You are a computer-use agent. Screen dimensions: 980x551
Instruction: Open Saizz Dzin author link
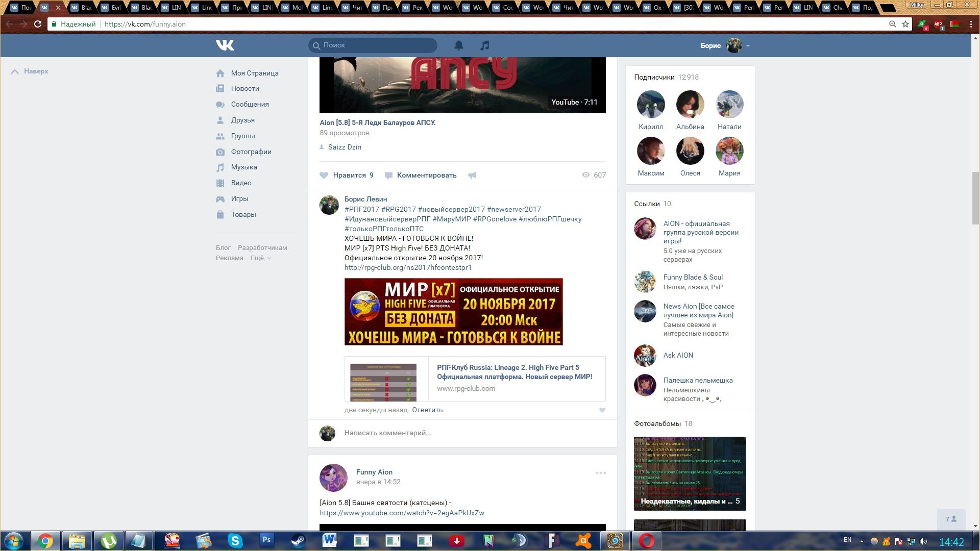pyautogui.click(x=345, y=147)
